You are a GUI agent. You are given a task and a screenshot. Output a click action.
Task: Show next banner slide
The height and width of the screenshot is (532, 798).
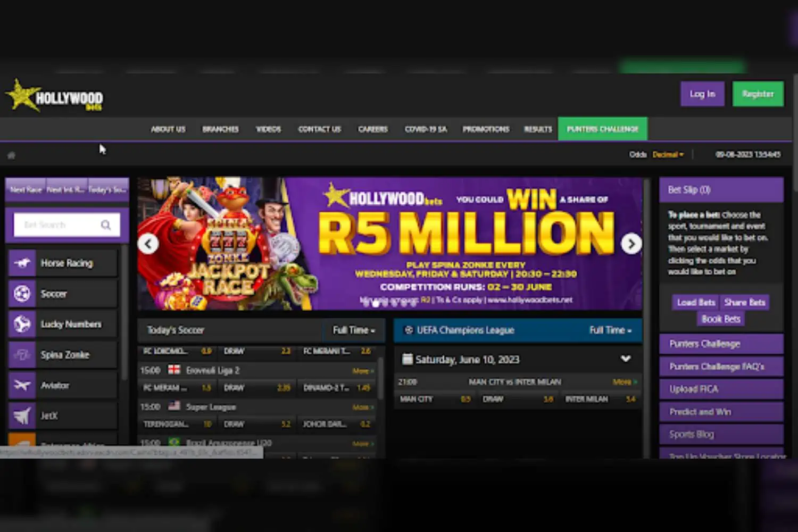pos(631,244)
